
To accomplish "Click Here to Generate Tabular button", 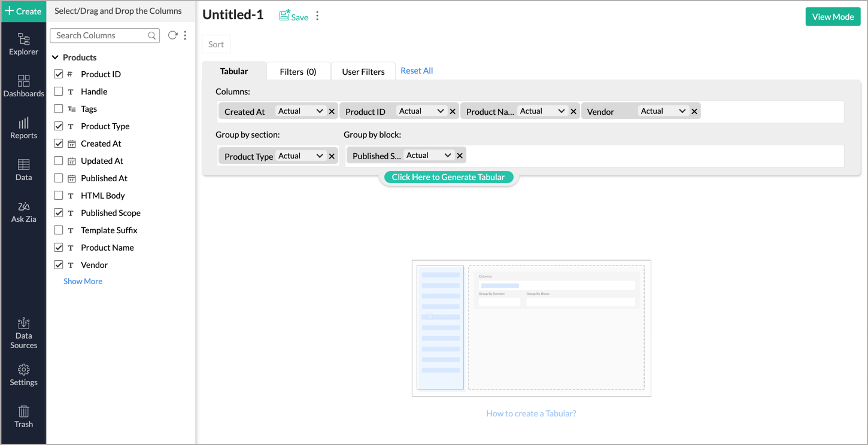I will [448, 177].
